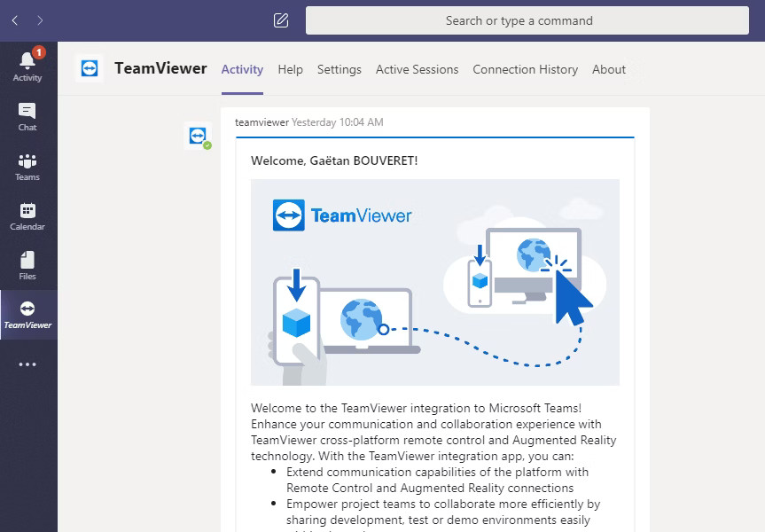Viewport: 765px width, 532px height.
Task: Select the TeamViewer app in sidebar
Action: click(x=27, y=315)
